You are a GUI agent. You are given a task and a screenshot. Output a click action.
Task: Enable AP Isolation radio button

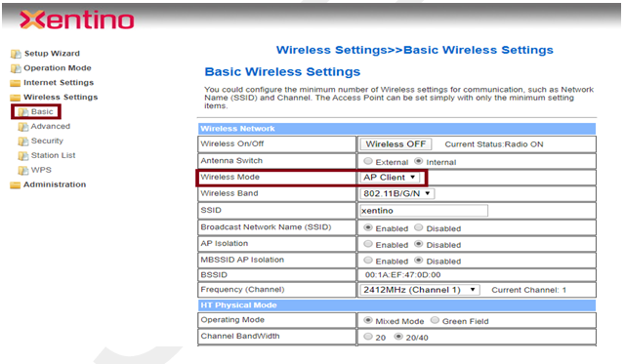(x=368, y=244)
